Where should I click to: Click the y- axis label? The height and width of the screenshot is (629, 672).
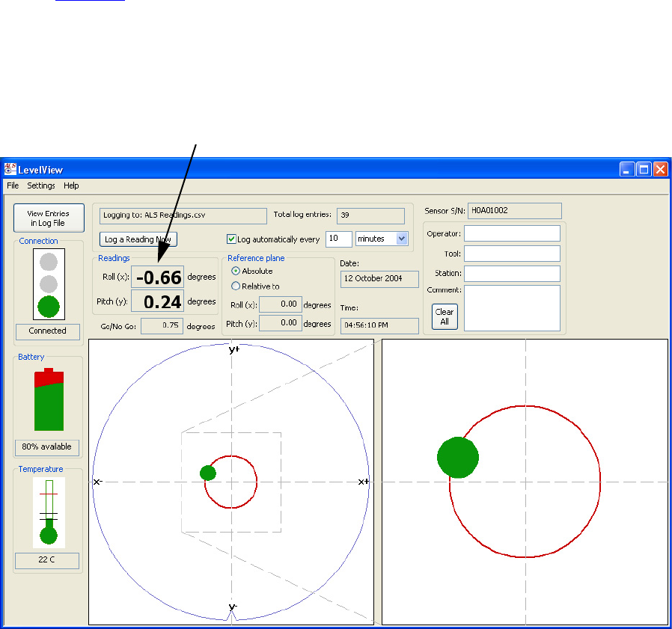click(x=233, y=607)
